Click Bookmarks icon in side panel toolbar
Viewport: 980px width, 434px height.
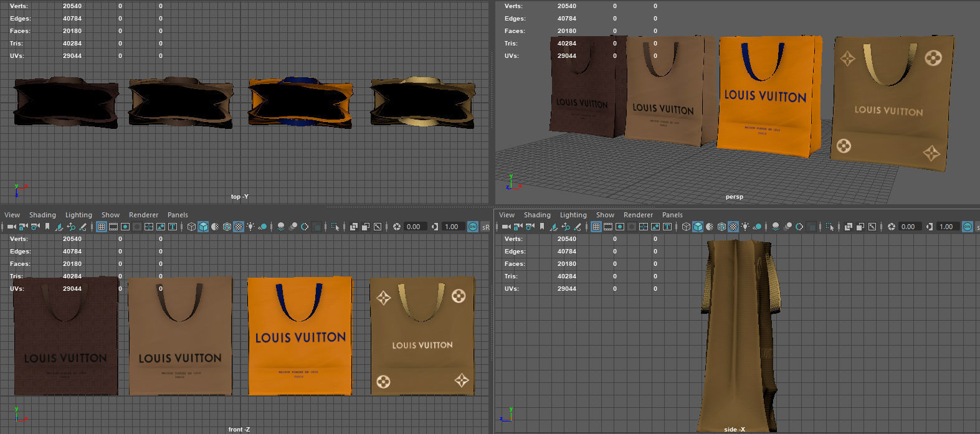pos(542,227)
